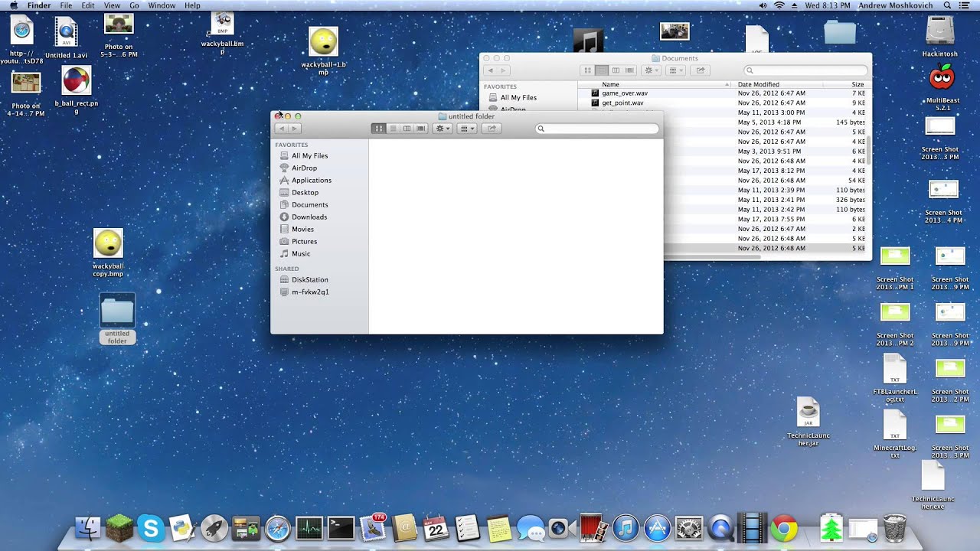Image resolution: width=980 pixels, height=551 pixels.
Task: Switch untitled folder window to column view
Action: click(x=407, y=129)
